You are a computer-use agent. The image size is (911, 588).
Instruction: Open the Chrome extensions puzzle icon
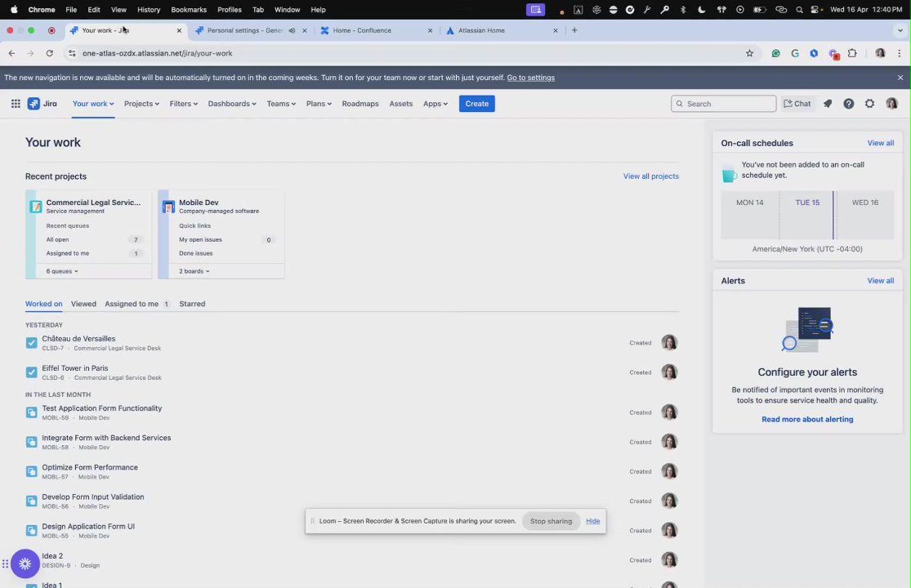851,53
